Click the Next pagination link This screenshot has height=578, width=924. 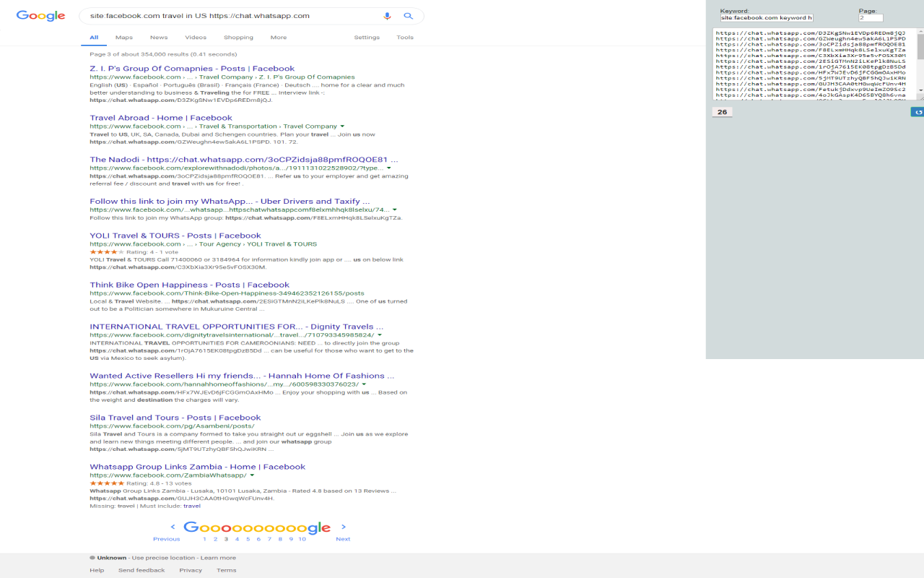pyautogui.click(x=343, y=539)
